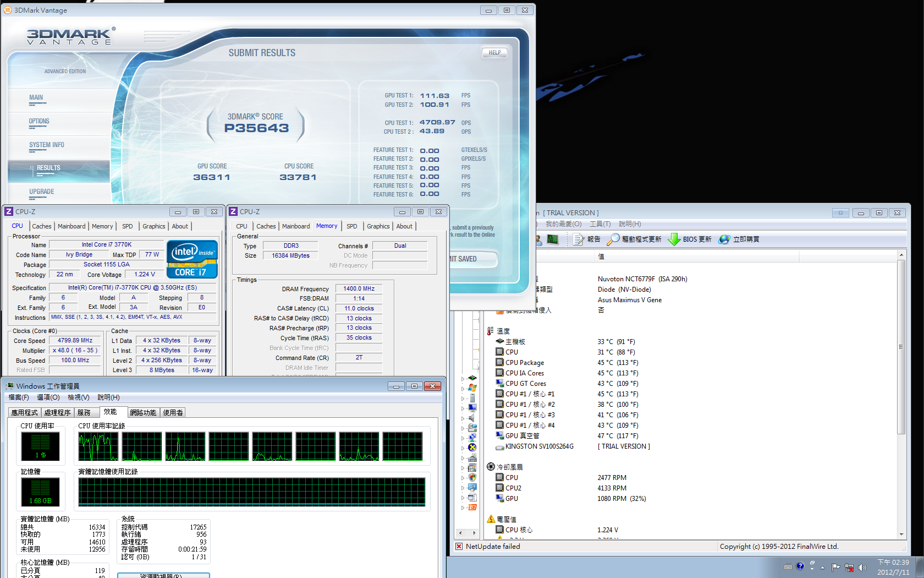Expand the display node in AIDA64 tree

pyautogui.click(x=463, y=408)
